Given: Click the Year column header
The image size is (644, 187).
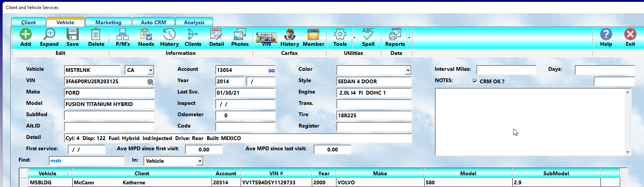Looking at the screenshot, I should [324, 173].
